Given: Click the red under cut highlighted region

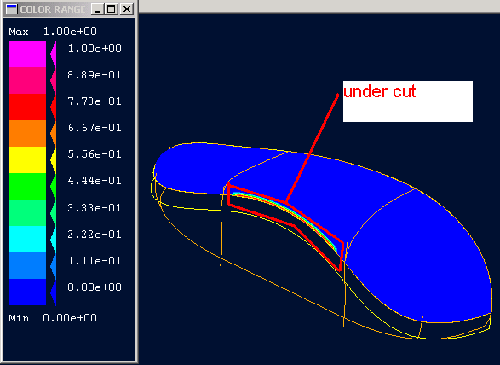Looking at the screenshot, I should [x=286, y=227].
